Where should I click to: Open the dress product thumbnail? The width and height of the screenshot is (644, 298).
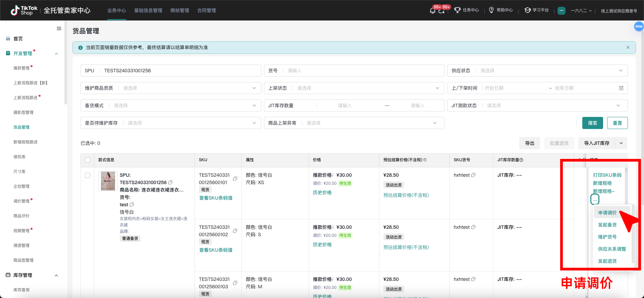(108, 181)
